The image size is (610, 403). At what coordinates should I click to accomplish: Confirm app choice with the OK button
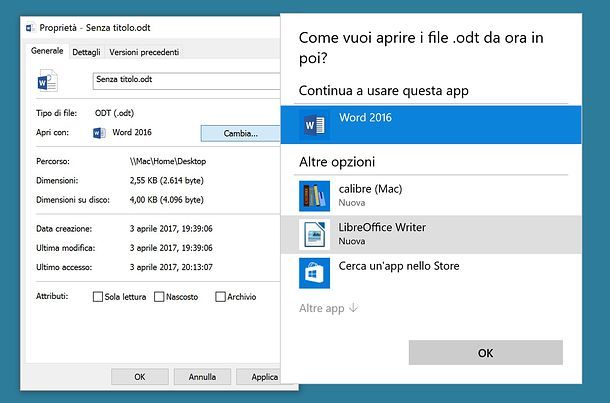point(486,353)
